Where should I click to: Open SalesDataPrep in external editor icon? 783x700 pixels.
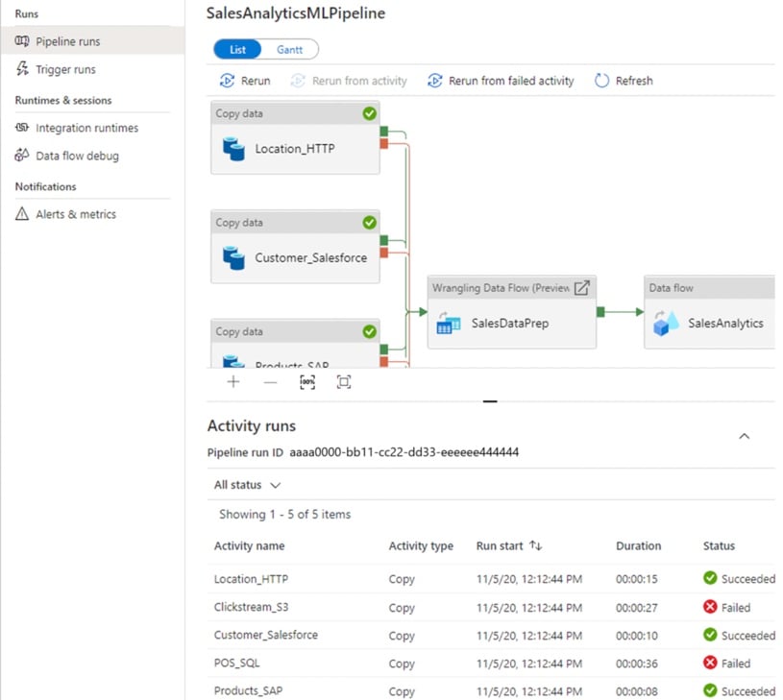click(582, 288)
